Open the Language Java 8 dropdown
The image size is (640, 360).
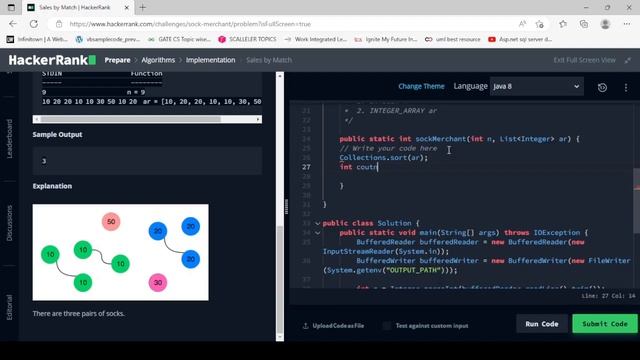pos(537,86)
